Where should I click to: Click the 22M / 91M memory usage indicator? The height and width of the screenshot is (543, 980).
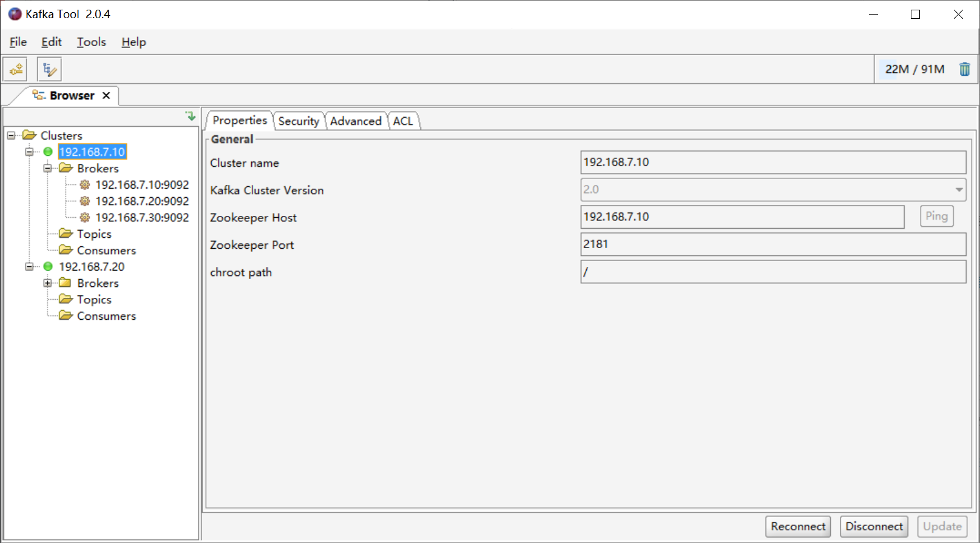pyautogui.click(x=914, y=69)
